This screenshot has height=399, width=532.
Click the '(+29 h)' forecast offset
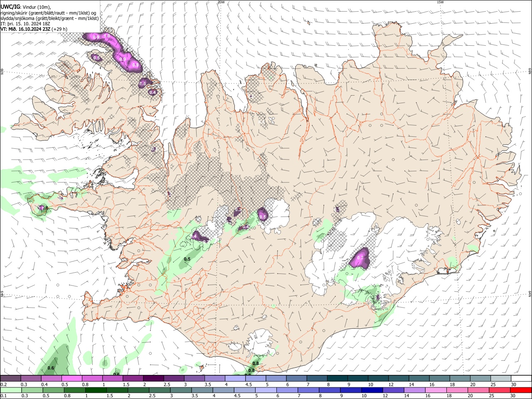pyautogui.click(x=60, y=29)
